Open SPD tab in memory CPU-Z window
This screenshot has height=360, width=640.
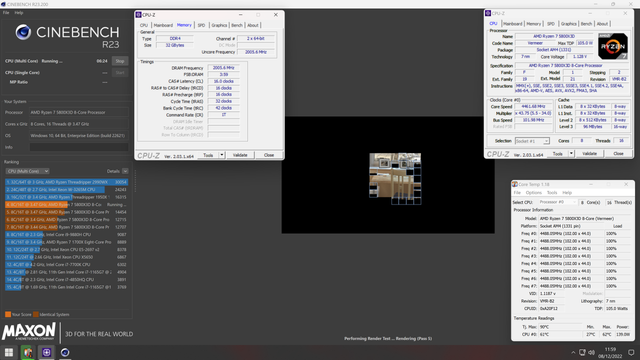click(x=201, y=25)
